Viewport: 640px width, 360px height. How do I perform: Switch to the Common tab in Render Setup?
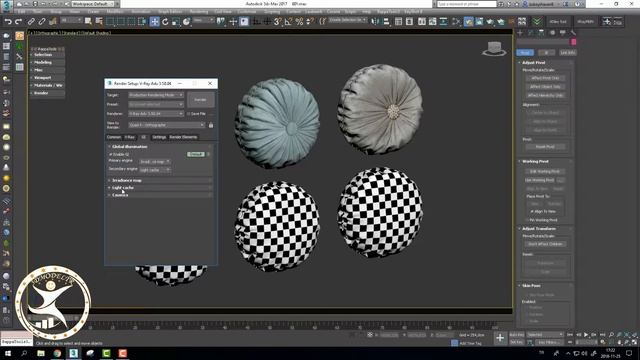(114, 137)
